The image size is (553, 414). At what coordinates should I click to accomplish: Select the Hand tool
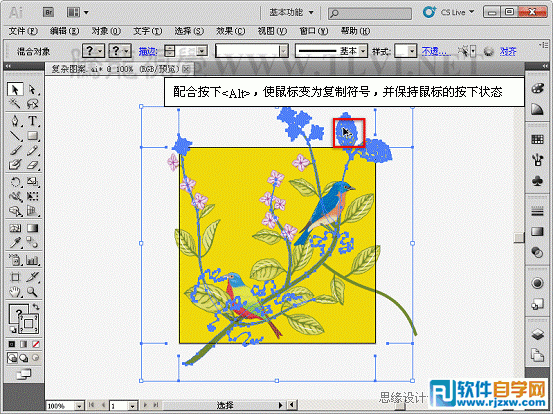pos(15,292)
